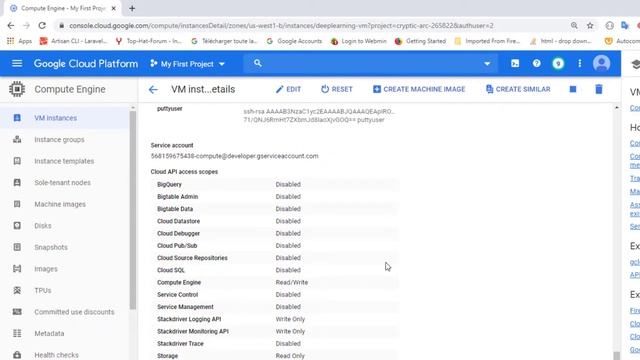Viewport: 640px width, 360px height.
Task: Click the Disks sidebar icon
Action: (x=17, y=226)
